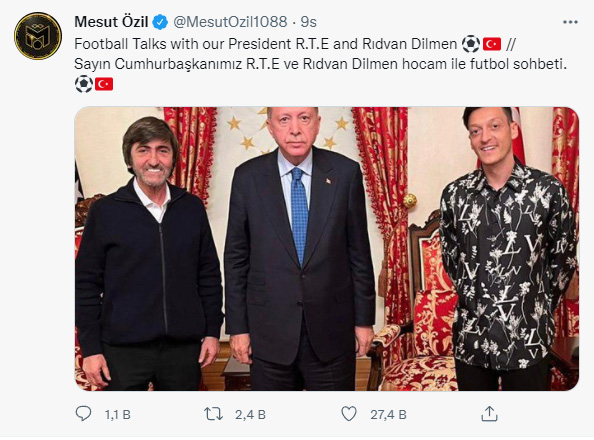Retweet this post using the arrows icon
The image size is (594, 440).
click(213, 414)
